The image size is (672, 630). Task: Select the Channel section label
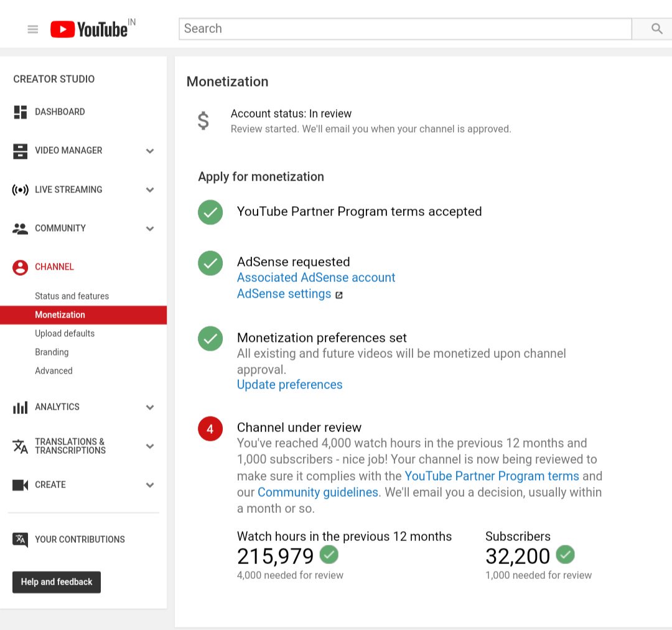click(x=54, y=267)
